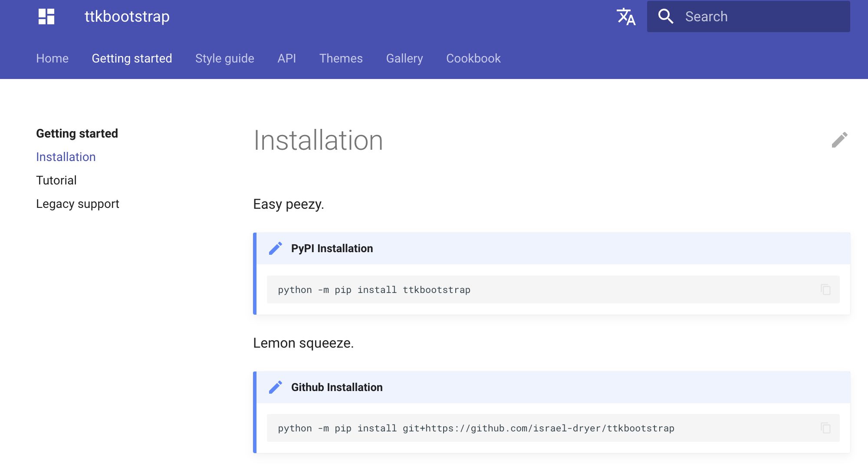The image size is (868, 467).
Task: Focus the Search input field
Action: pos(749,16)
